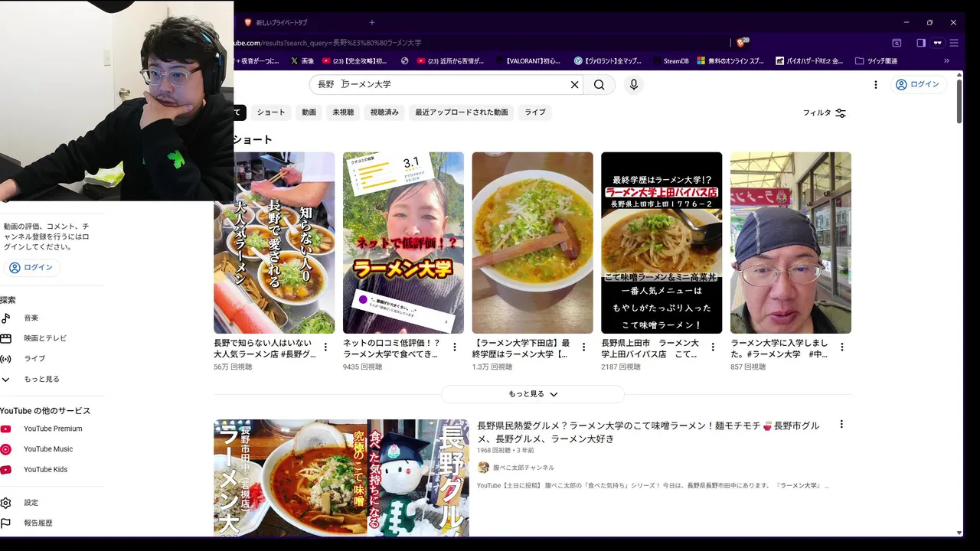980x551 pixels.
Task: Open options for ラーメン大学下田店 short
Action: pyautogui.click(x=583, y=347)
